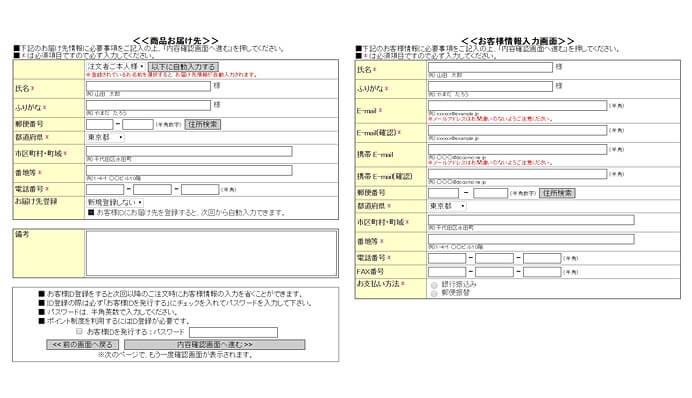Open 都道府県 東京都 dropdown in 商品お届け先 form
The height and width of the screenshot is (398, 692).
[x=105, y=138]
